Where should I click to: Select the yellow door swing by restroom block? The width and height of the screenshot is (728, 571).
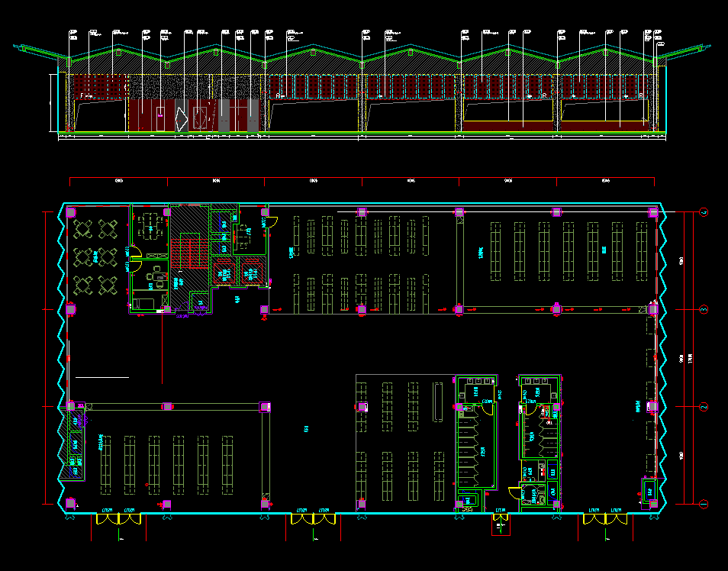pos(514,492)
